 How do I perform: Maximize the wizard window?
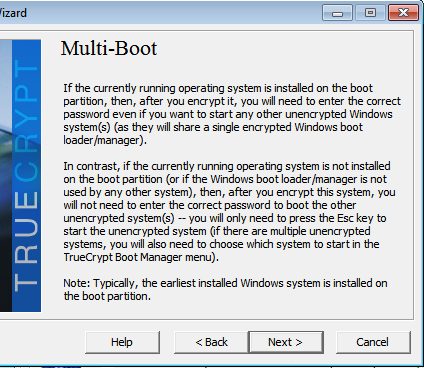point(370,13)
